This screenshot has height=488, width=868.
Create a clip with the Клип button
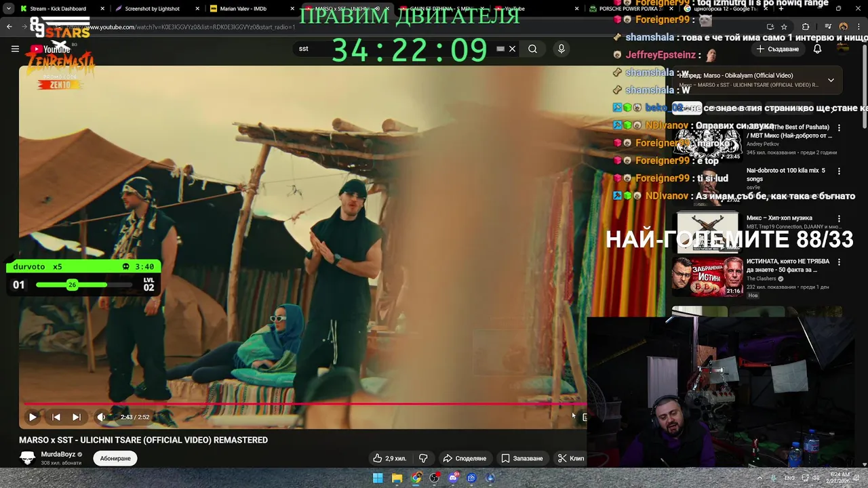(x=571, y=458)
